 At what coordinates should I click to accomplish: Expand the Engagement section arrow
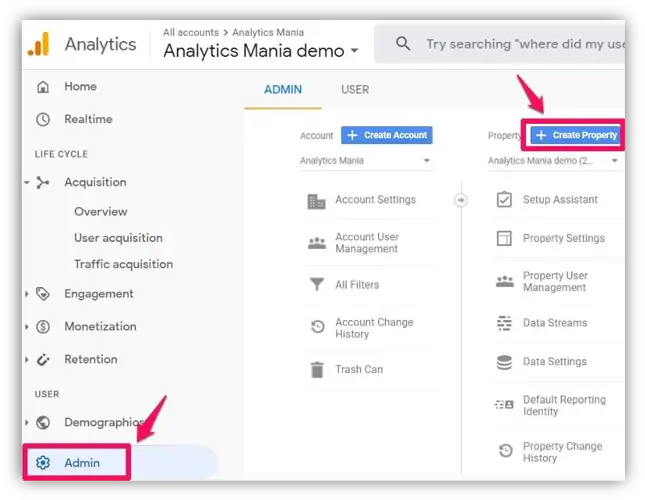(x=27, y=294)
